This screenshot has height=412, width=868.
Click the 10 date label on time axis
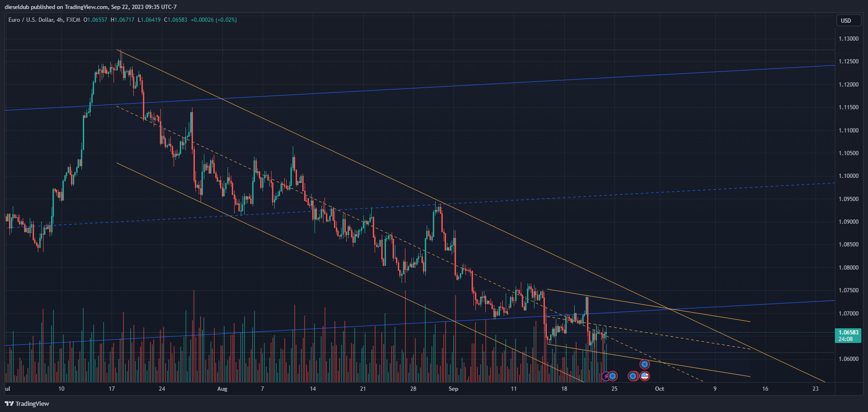(x=61, y=389)
